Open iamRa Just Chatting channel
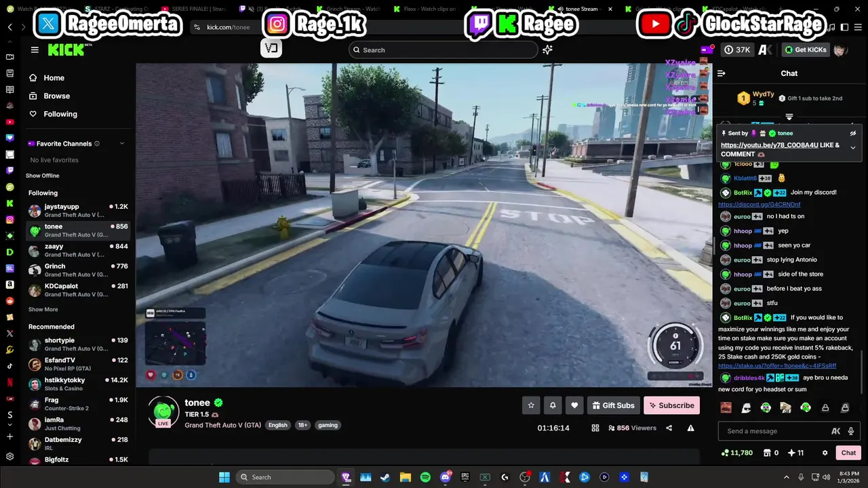 78,424
